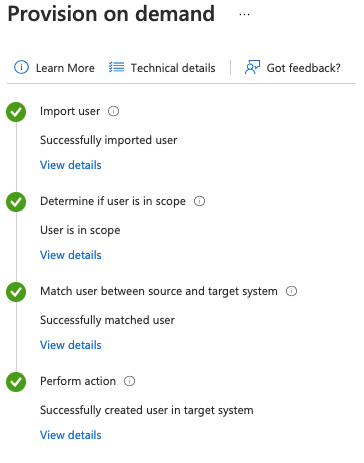This screenshot has width=364, height=463.
Task: Open View details under Successfully matched user
Action: 71,345
